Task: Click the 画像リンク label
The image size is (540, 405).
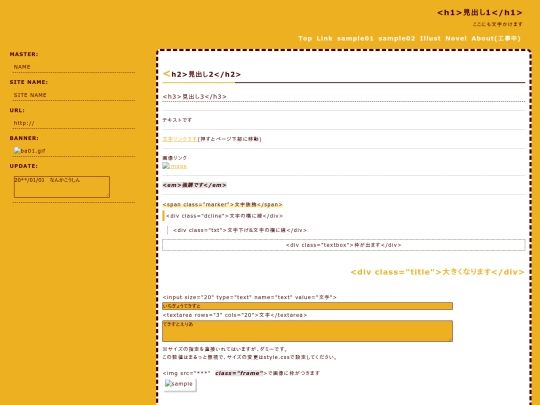Action: pos(175,158)
